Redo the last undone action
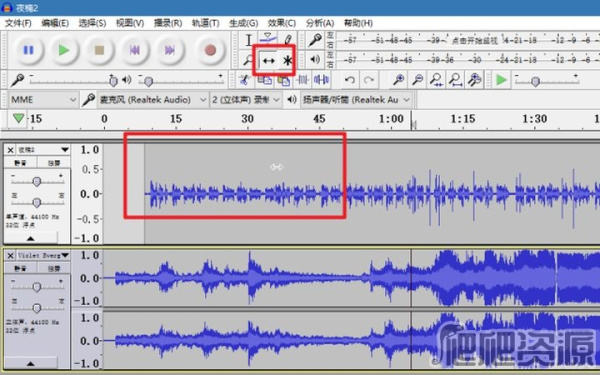 tap(369, 80)
